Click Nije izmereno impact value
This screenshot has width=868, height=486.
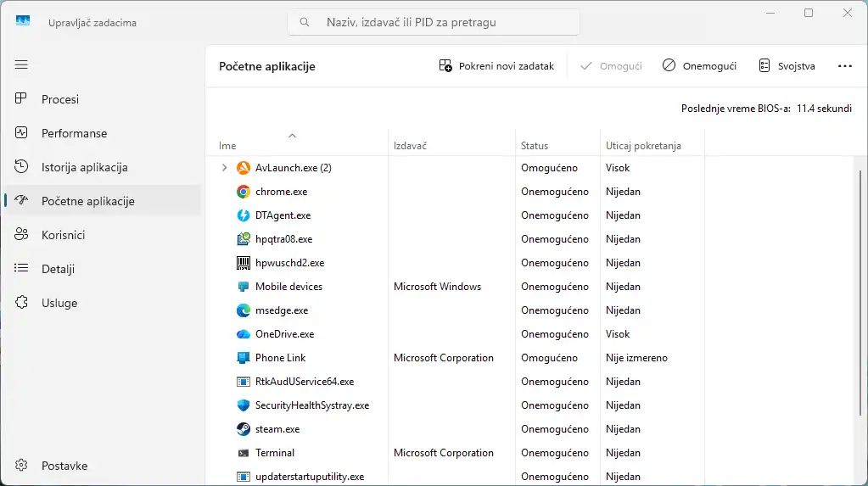(x=636, y=358)
